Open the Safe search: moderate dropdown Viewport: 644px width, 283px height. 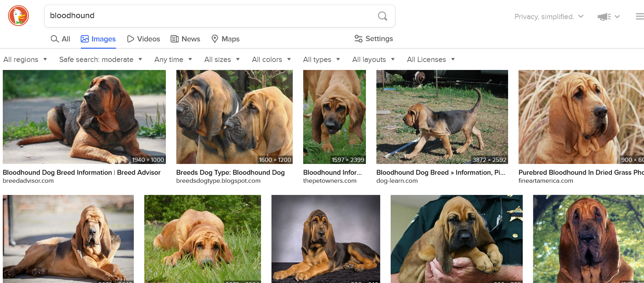click(100, 60)
